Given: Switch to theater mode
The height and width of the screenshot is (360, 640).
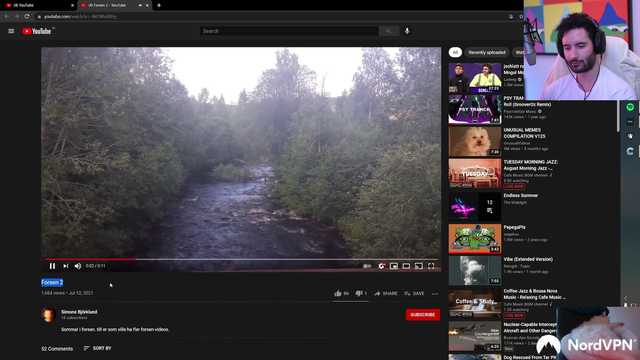Looking at the screenshot, I should [x=406, y=266].
